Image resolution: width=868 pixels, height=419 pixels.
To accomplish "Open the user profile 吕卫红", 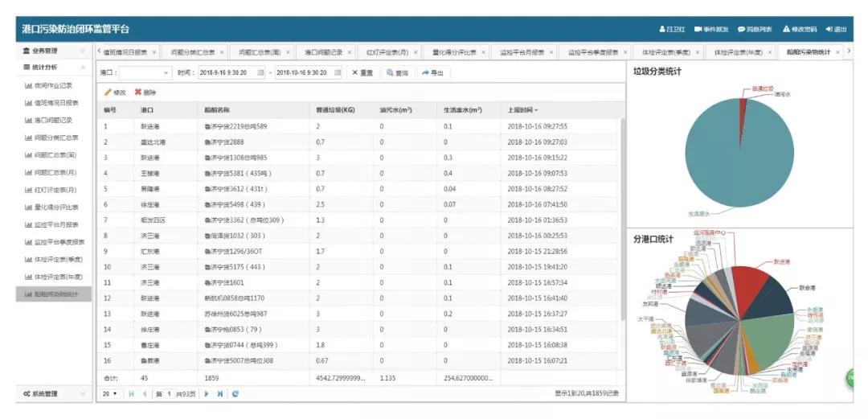I will 672,29.
